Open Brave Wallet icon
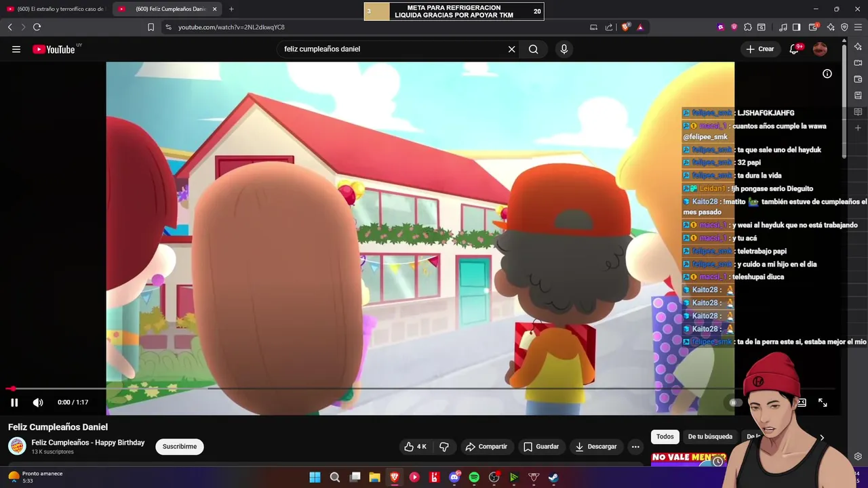The height and width of the screenshot is (488, 868). click(814, 27)
